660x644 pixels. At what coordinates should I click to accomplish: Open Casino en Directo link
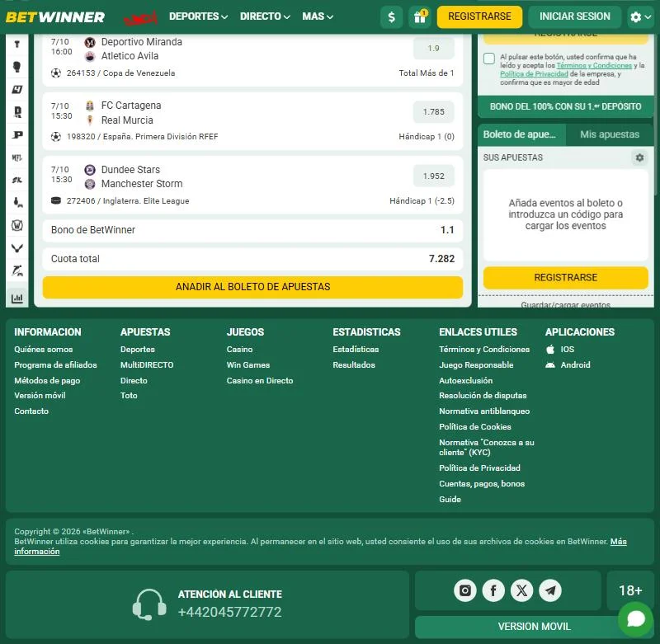pyautogui.click(x=260, y=381)
